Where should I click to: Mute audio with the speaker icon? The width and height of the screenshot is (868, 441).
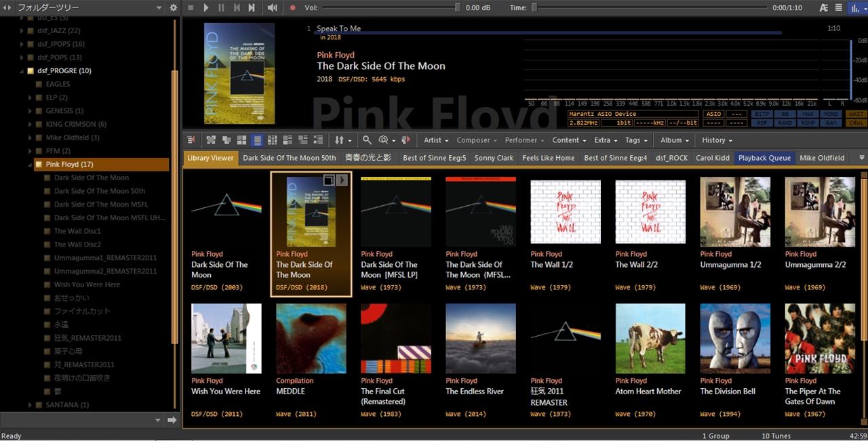click(x=272, y=7)
